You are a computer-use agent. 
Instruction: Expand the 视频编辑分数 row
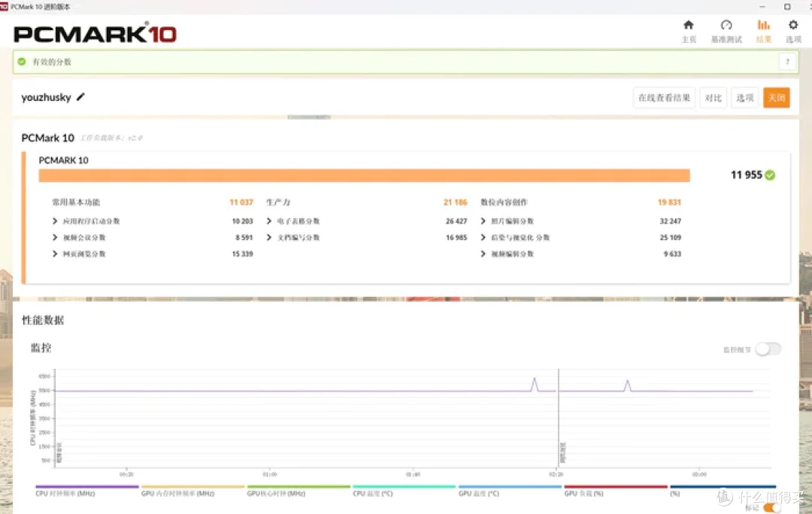pos(483,254)
